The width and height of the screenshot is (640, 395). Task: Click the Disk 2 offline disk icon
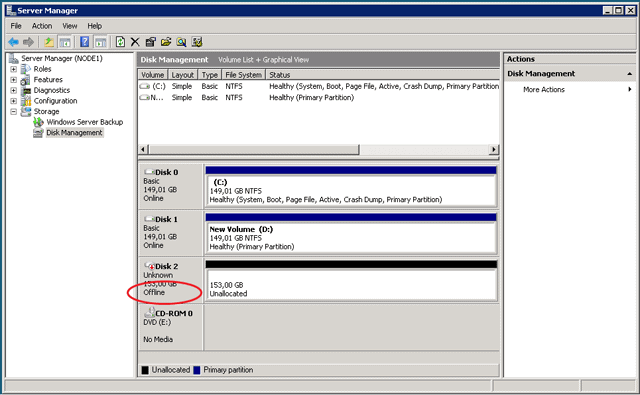click(x=149, y=266)
